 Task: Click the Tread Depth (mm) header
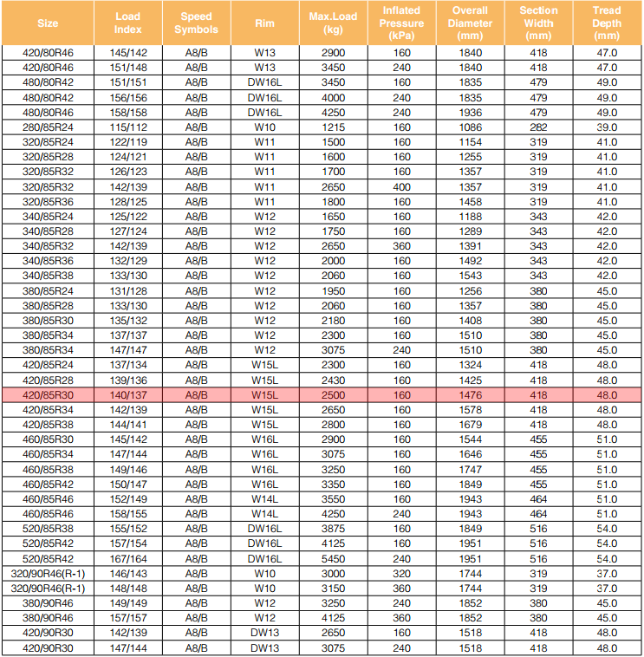pyautogui.click(x=607, y=23)
